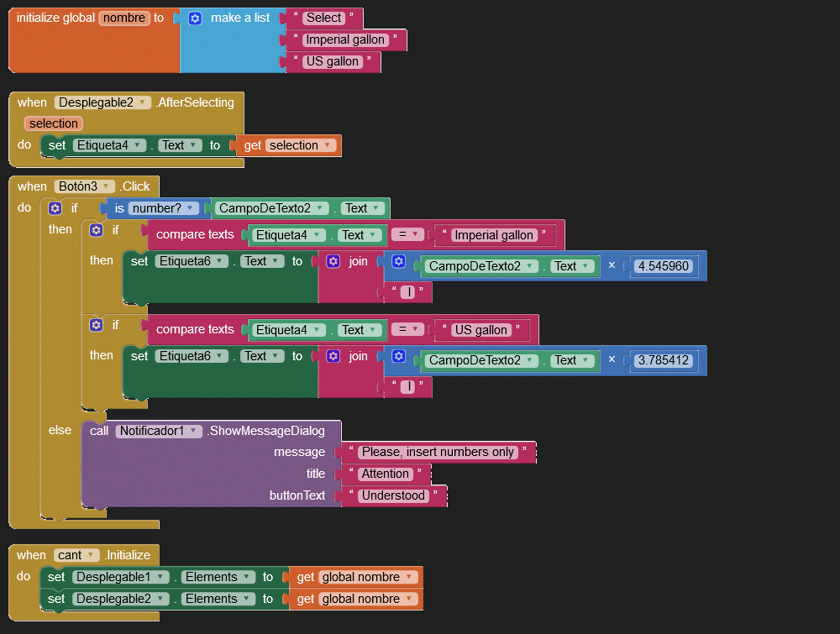Click gear on multiply block with 4.545960
Screen dimensions: 840x634
(x=399, y=262)
